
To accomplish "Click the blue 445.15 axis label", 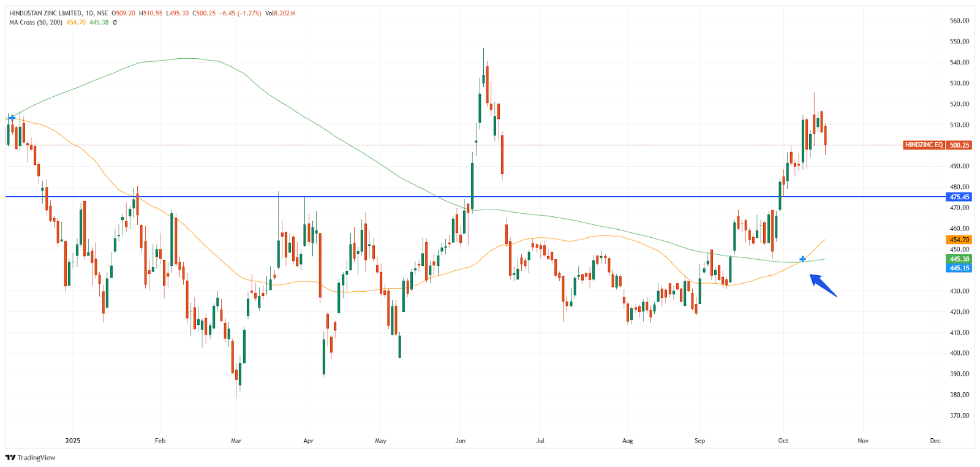I will pos(959,268).
